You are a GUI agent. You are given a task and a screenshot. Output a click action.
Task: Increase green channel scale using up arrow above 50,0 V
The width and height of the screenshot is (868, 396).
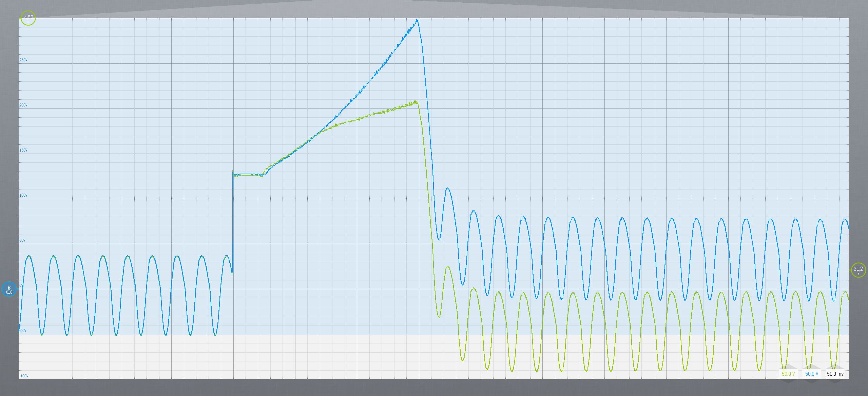[788, 367]
